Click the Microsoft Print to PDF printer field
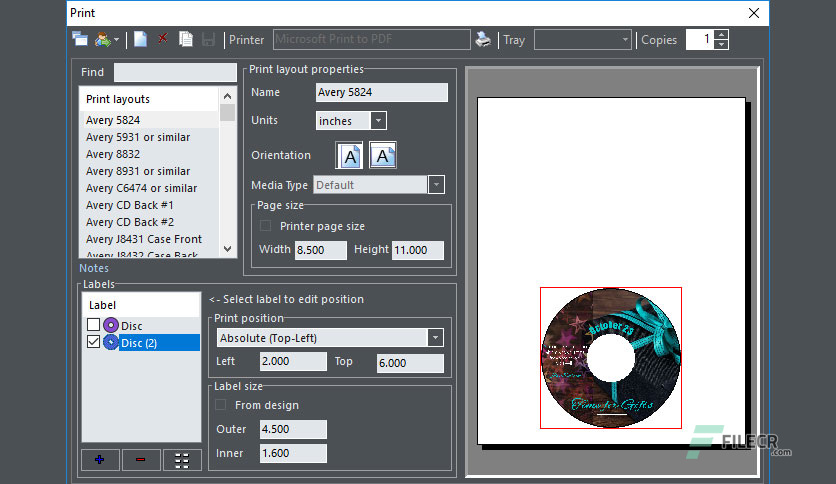The height and width of the screenshot is (484, 836). (x=372, y=39)
